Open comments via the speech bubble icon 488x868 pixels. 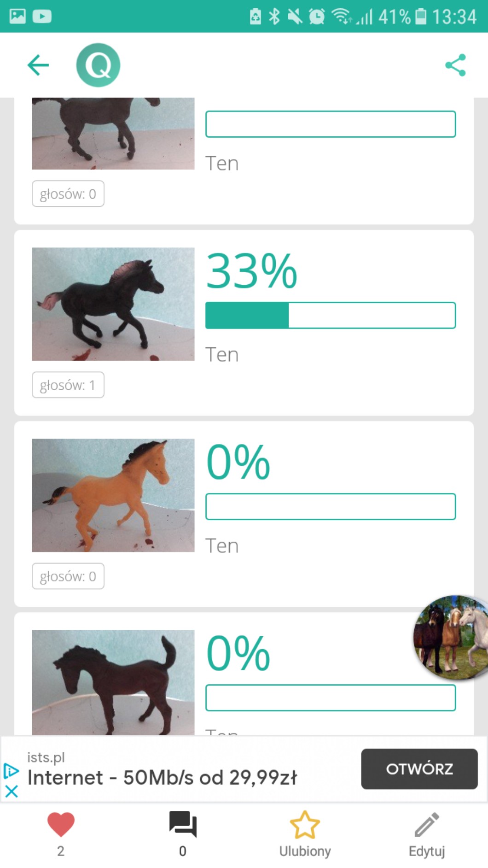pyautogui.click(x=183, y=824)
